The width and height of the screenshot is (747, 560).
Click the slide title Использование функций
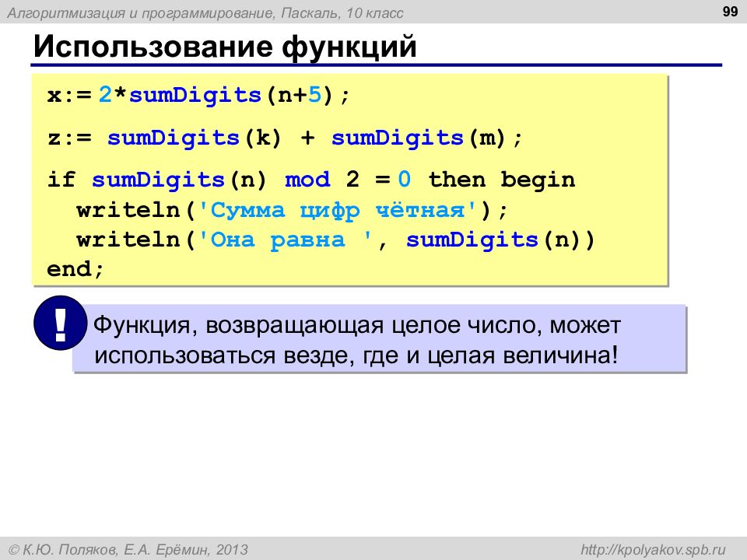point(225,46)
